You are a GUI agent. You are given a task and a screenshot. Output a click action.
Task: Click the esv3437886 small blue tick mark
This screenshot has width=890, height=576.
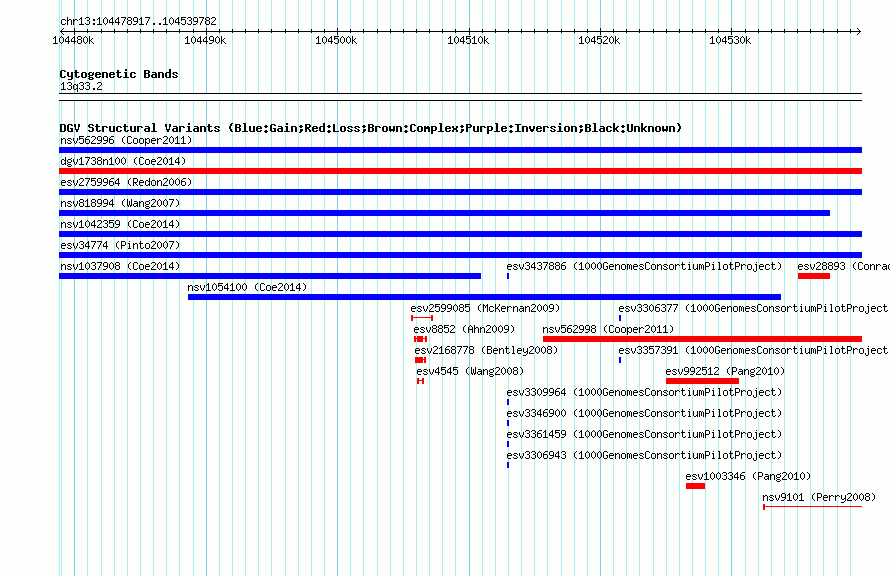click(508, 276)
